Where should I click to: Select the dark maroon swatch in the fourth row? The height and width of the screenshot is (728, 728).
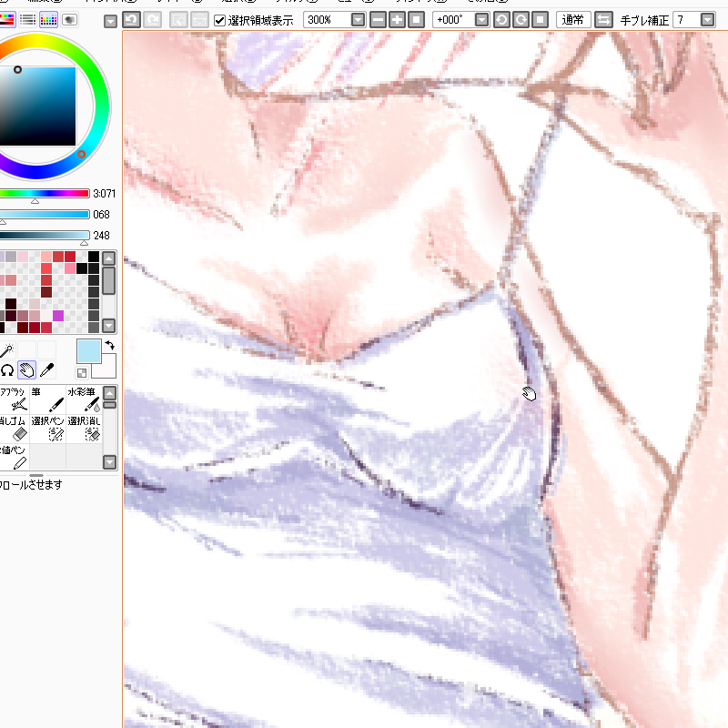click(46, 292)
